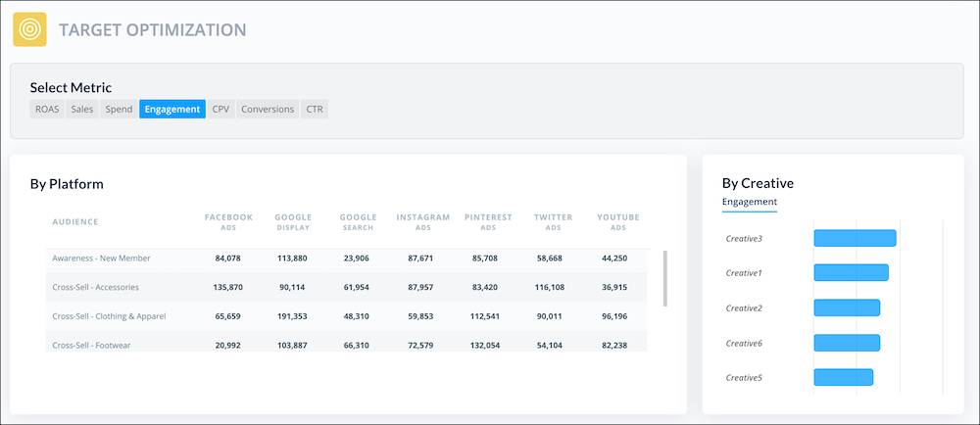The height and width of the screenshot is (425, 980).
Task: Click the 54,104 Twitter Ads value
Action: (x=550, y=345)
